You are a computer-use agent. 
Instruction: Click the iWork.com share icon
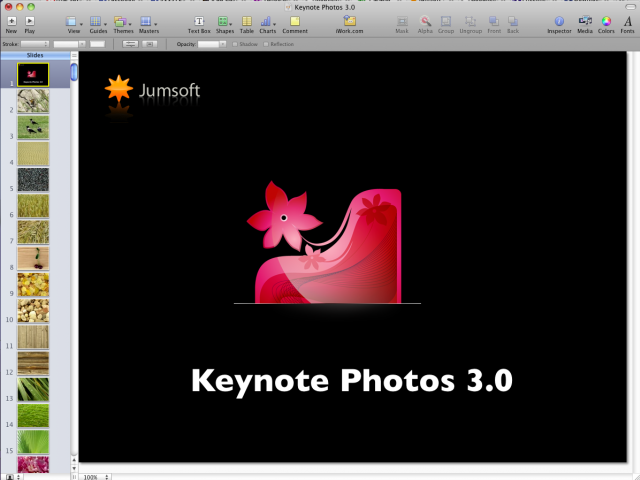[x=349, y=21]
